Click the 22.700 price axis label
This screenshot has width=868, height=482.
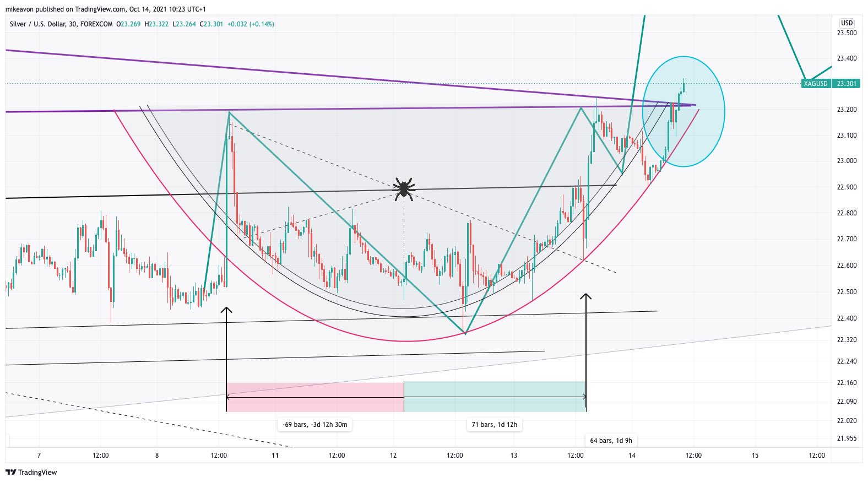(847, 239)
